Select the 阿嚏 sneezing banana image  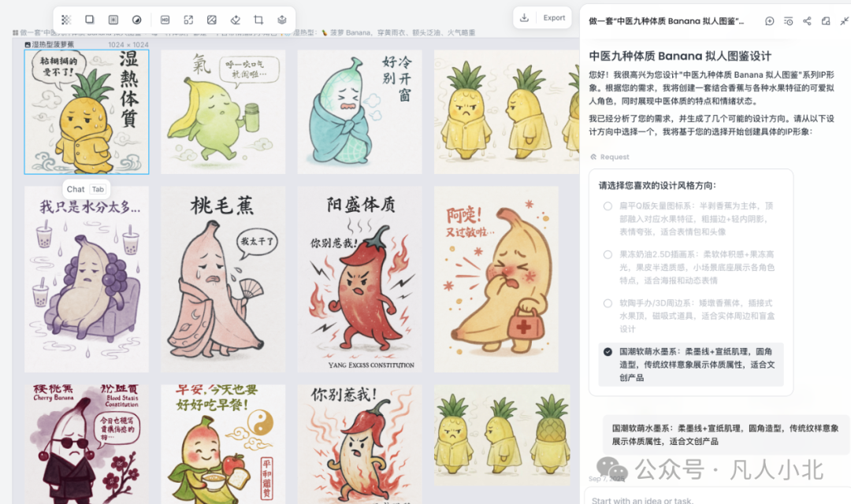point(496,280)
